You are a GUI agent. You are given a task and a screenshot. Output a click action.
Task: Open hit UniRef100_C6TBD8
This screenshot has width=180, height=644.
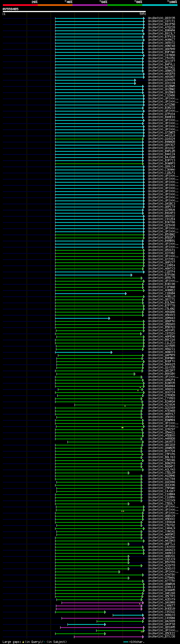coord(161,55)
